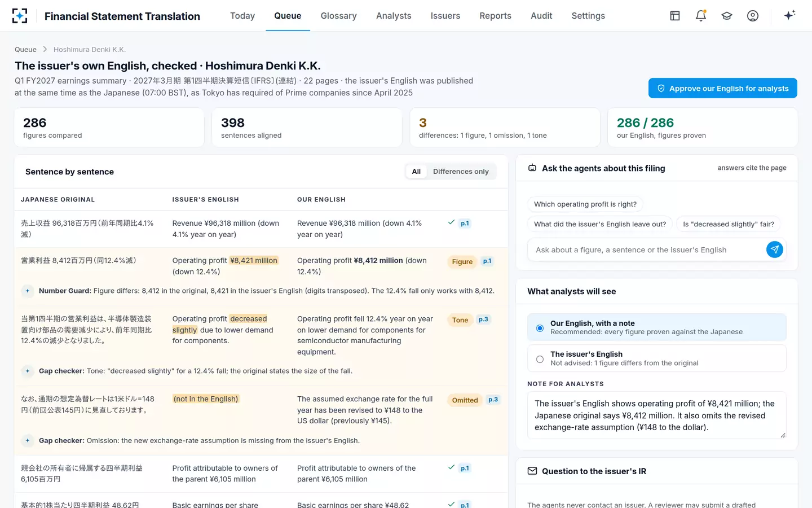Screen dimensions: 812x508
Task: Click the envelope icon beside Question to issuer's IR
Action: [532, 471]
